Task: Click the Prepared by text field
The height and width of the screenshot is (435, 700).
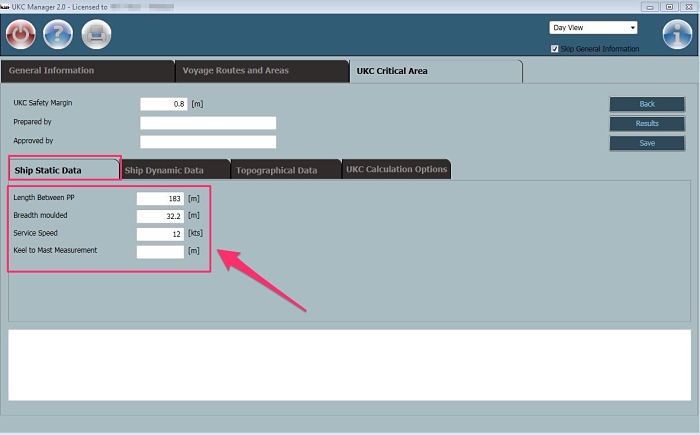Action: [207, 123]
